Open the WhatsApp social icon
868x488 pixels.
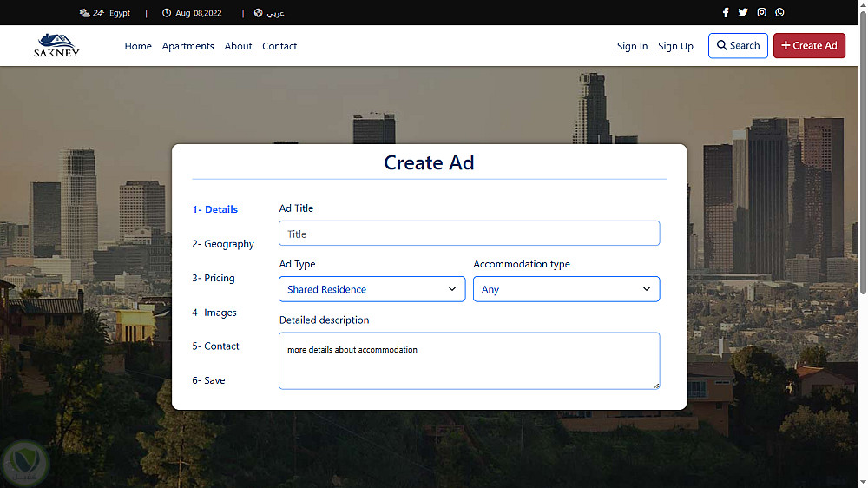tap(779, 12)
